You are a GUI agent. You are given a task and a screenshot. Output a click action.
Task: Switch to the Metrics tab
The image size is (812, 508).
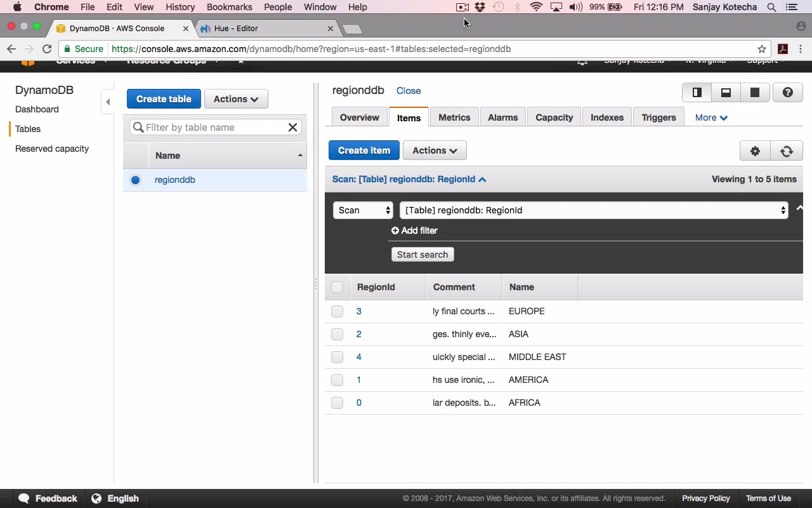coord(454,117)
